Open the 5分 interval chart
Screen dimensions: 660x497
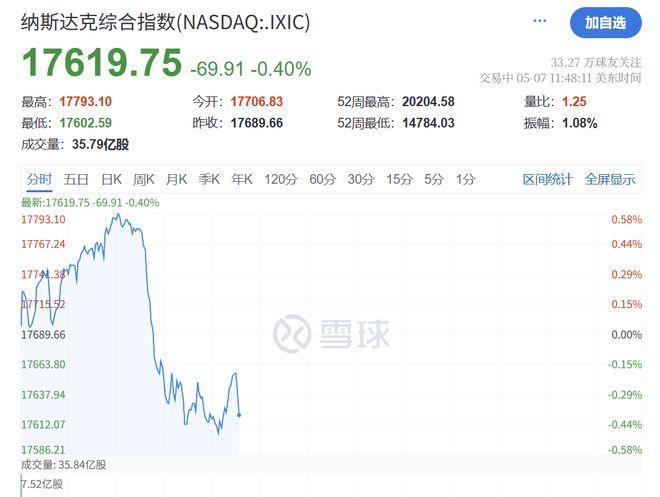click(x=434, y=179)
